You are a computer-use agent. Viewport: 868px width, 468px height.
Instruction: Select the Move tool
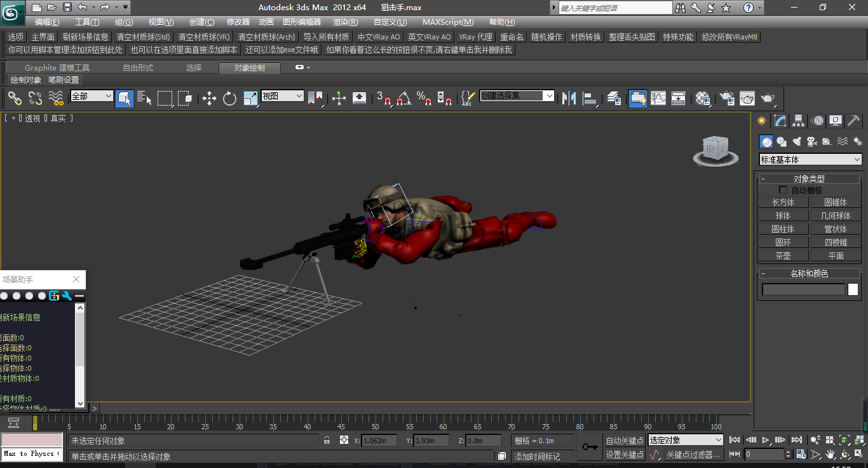(209, 98)
